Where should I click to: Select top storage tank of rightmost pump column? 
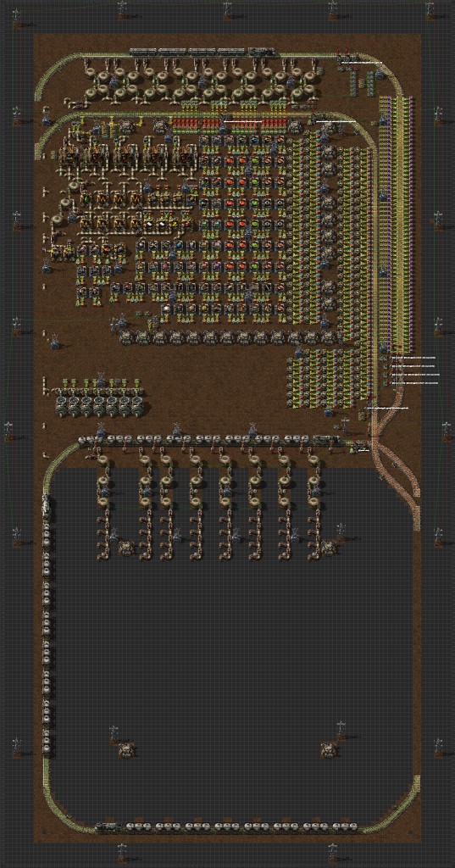pos(314,459)
